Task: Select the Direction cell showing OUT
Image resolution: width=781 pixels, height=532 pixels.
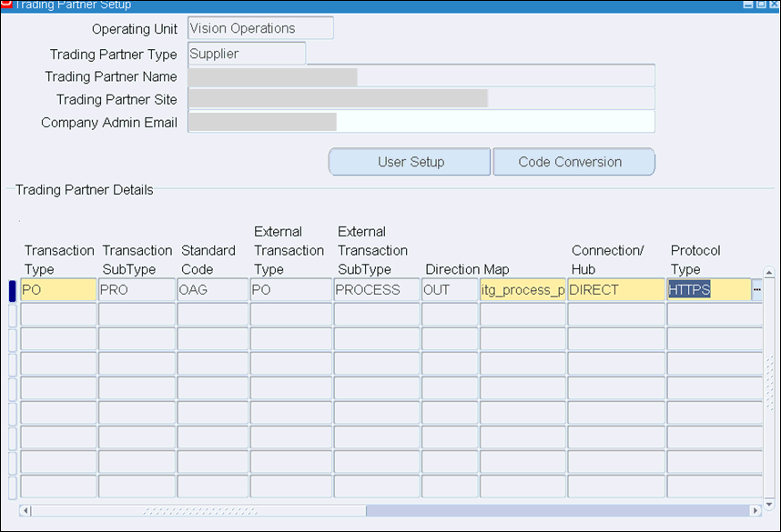Action: pos(451,289)
